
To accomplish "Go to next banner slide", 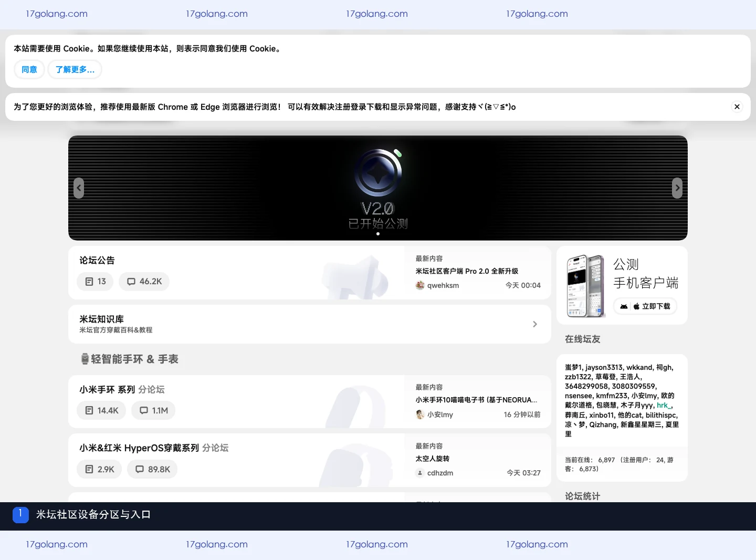I will [x=677, y=188].
